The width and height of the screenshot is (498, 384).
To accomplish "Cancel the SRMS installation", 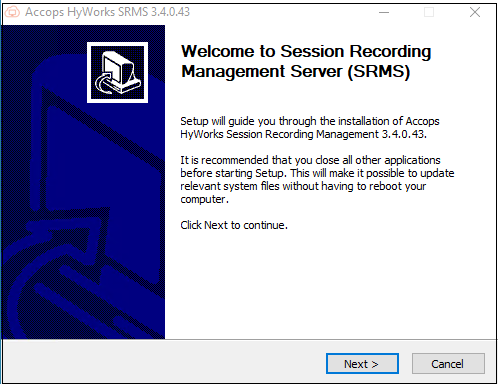I will (448, 363).
